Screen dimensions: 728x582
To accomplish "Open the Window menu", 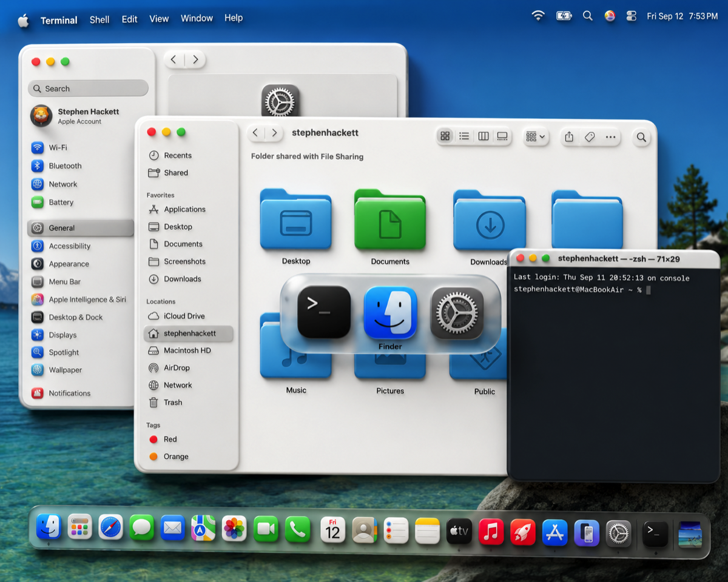I will (197, 18).
